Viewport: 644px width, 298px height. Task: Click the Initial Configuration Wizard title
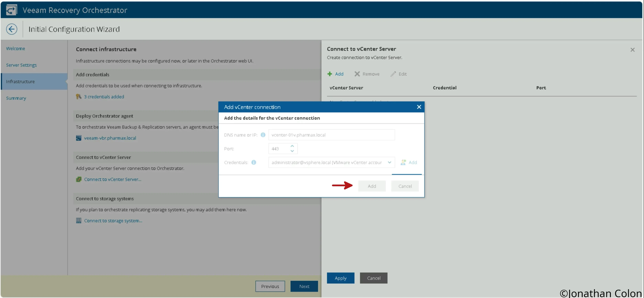[74, 29]
